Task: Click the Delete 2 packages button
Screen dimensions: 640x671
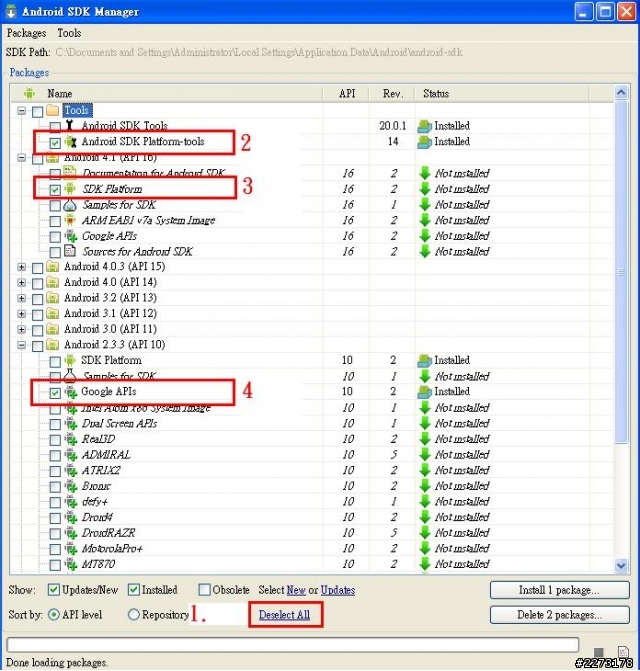Action: coord(560,615)
